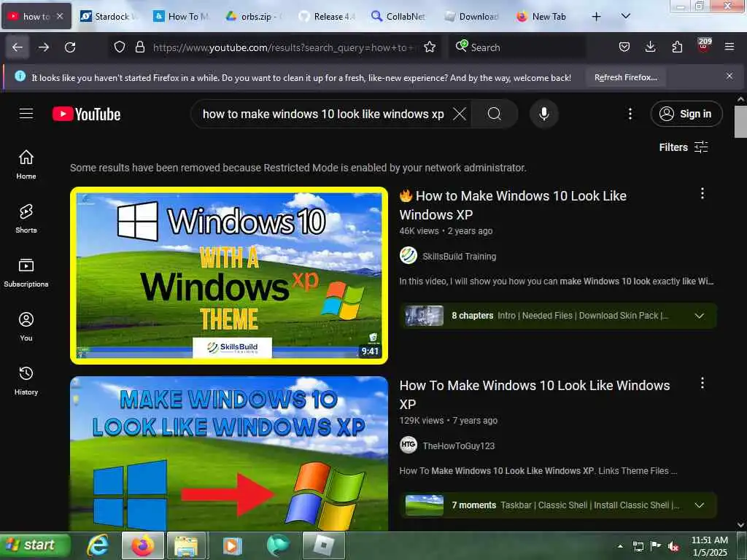The image size is (747, 560).
Task: Open a new tab with plus button
Action: [596, 17]
